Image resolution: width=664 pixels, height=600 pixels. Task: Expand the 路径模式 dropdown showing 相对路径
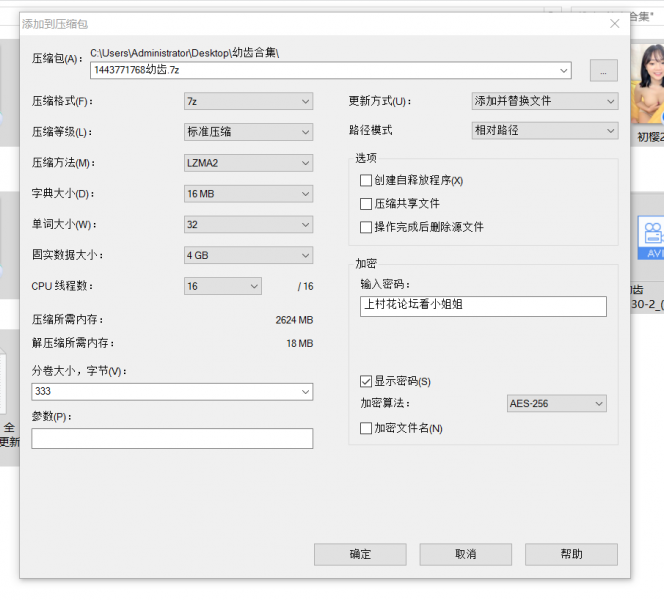tap(544, 131)
